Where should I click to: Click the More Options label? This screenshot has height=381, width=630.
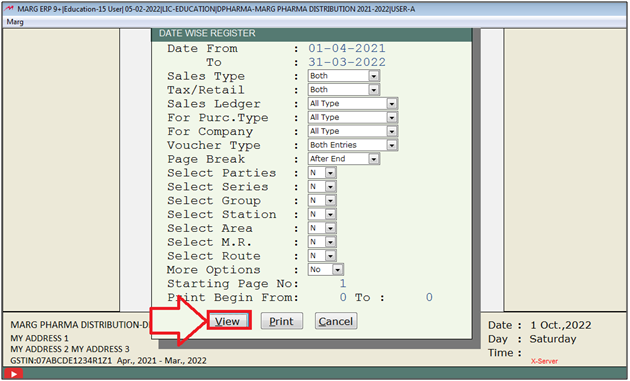click(x=213, y=270)
